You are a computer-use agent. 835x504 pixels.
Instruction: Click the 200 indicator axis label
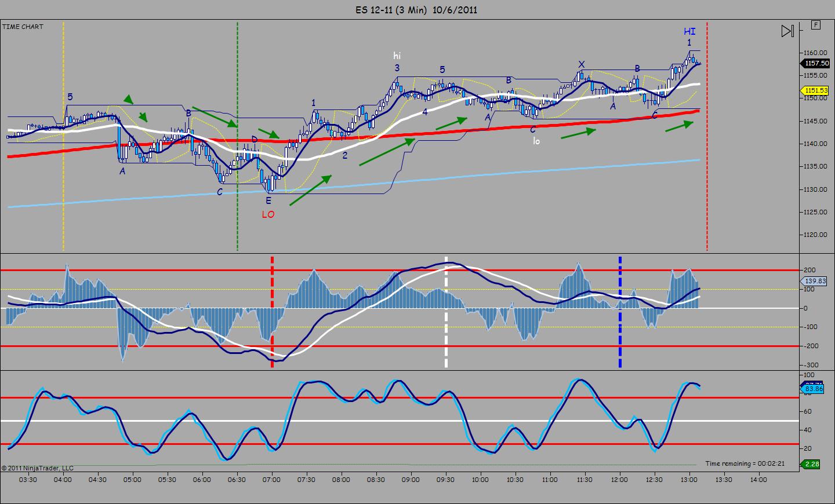click(x=809, y=271)
